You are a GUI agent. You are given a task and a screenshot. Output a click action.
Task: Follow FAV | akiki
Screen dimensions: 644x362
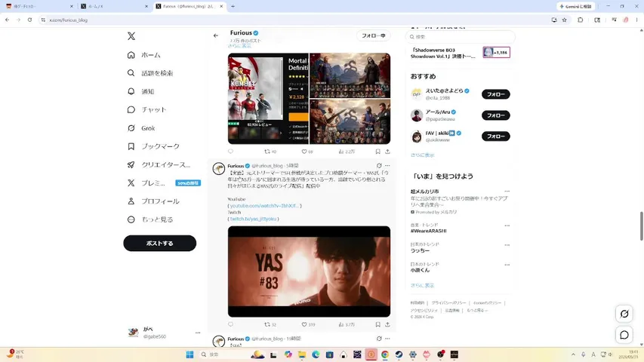496,137
